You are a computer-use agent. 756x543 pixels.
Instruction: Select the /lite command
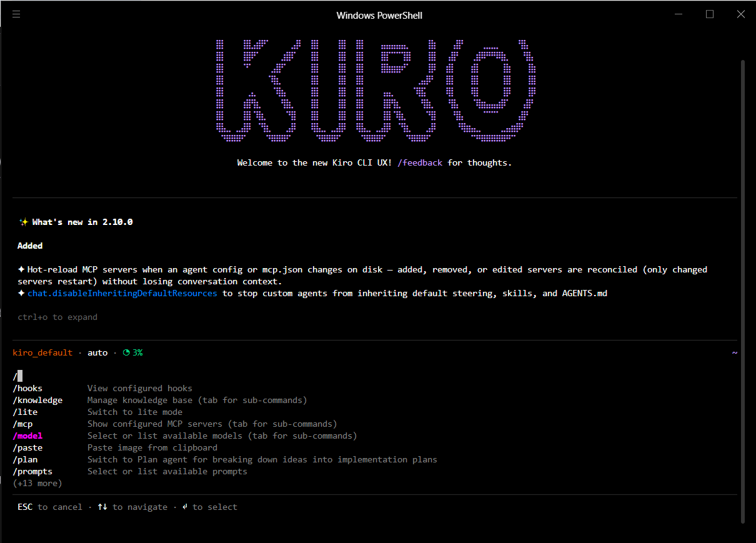25,412
